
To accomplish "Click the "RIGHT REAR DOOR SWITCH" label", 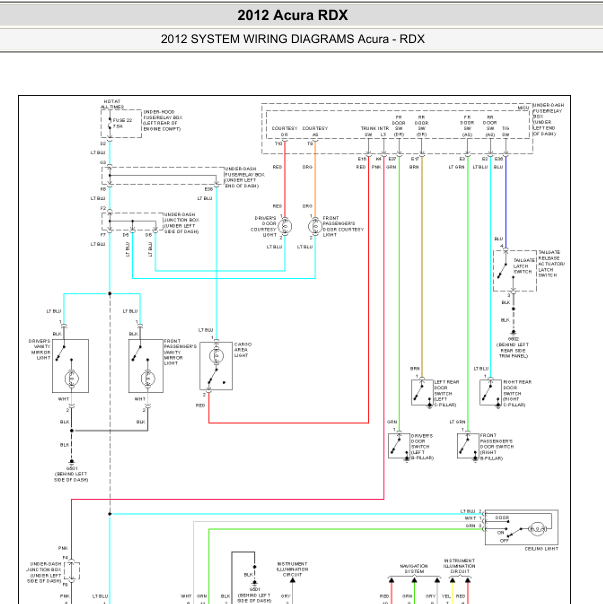I will point(517,393).
